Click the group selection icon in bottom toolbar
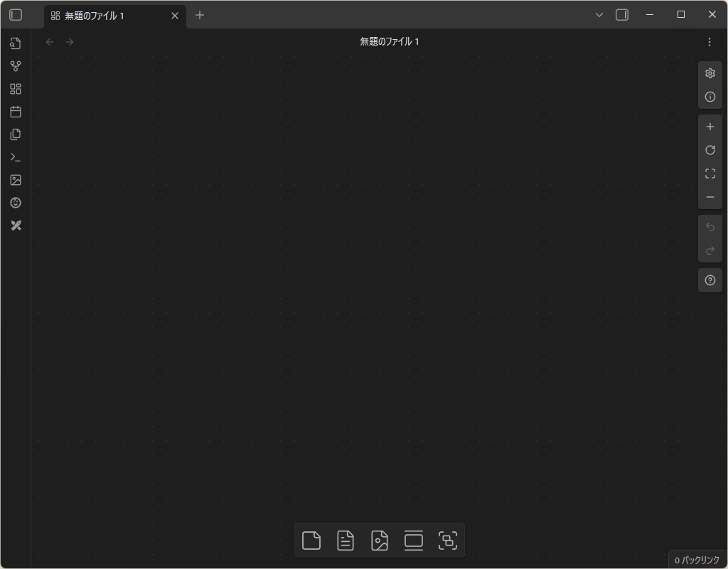728x569 pixels. pyautogui.click(x=448, y=541)
